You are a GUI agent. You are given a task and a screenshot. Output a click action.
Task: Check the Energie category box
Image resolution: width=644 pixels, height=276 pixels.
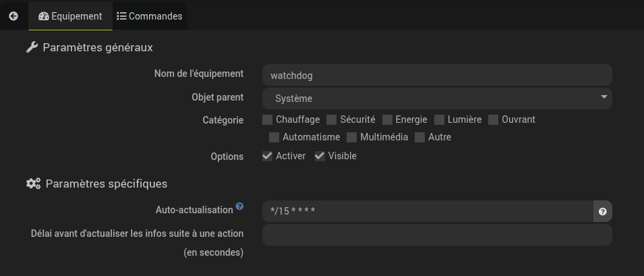(x=387, y=120)
